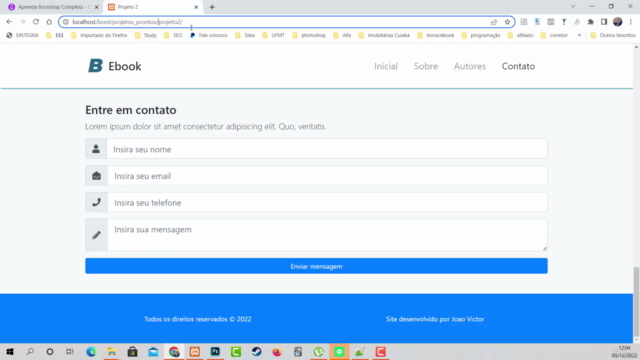Click the Ebook B logo icon

tap(96, 66)
